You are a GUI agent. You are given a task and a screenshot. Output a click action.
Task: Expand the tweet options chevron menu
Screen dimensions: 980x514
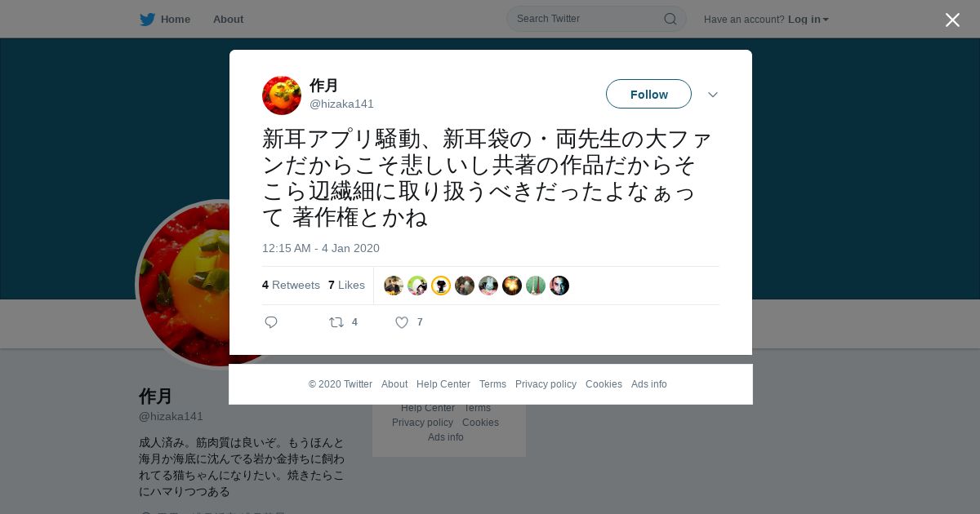pos(713,95)
